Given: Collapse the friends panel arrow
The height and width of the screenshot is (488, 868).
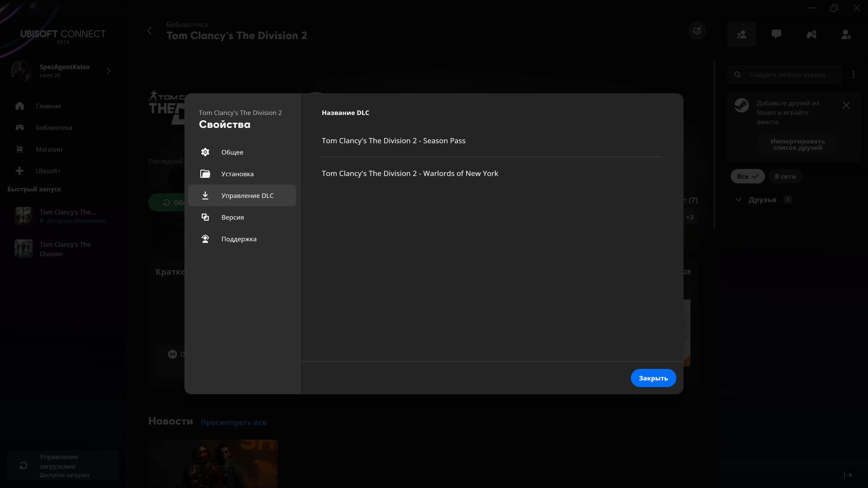Looking at the screenshot, I should coord(848,475).
